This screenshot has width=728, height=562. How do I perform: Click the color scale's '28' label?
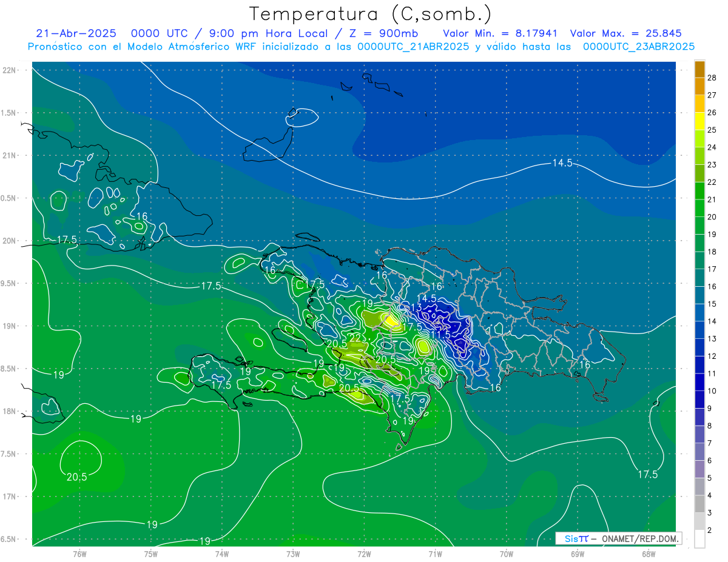click(x=712, y=78)
